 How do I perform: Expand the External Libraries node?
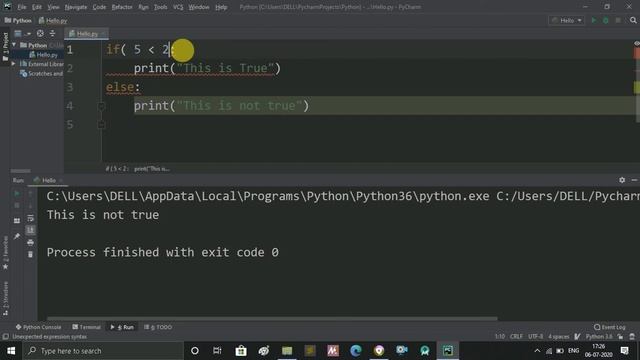(13, 64)
